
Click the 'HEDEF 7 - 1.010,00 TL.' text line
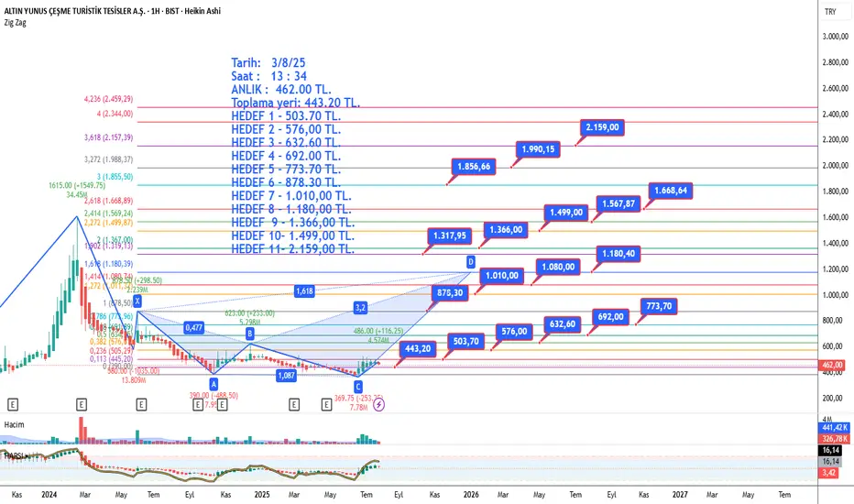pyautogui.click(x=291, y=196)
